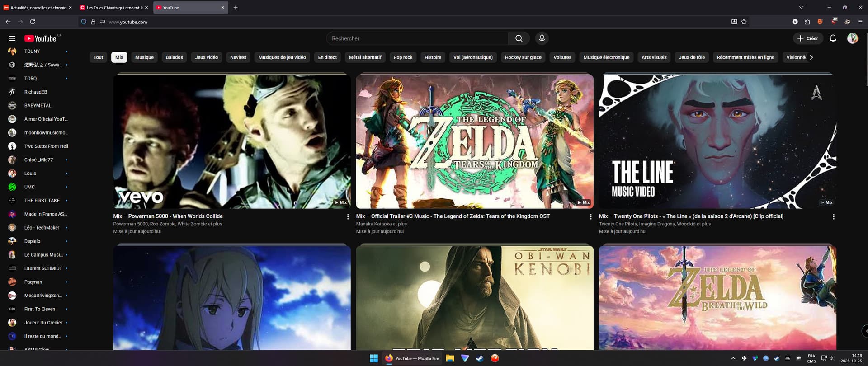Click the YouTube logo home link
Viewport: 868px width, 366px height.
coord(41,38)
